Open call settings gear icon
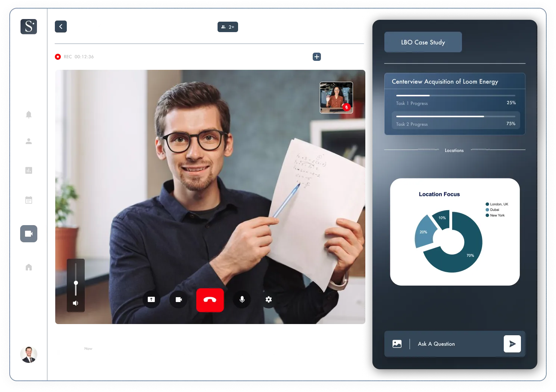 point(269,299)
